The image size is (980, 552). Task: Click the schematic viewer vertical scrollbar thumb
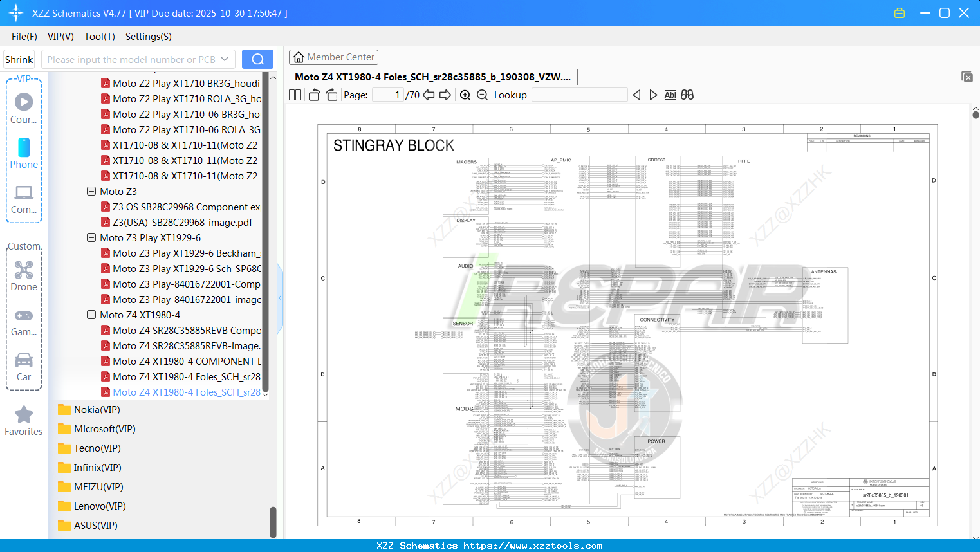pyautogui.click(x=975, y=115)
